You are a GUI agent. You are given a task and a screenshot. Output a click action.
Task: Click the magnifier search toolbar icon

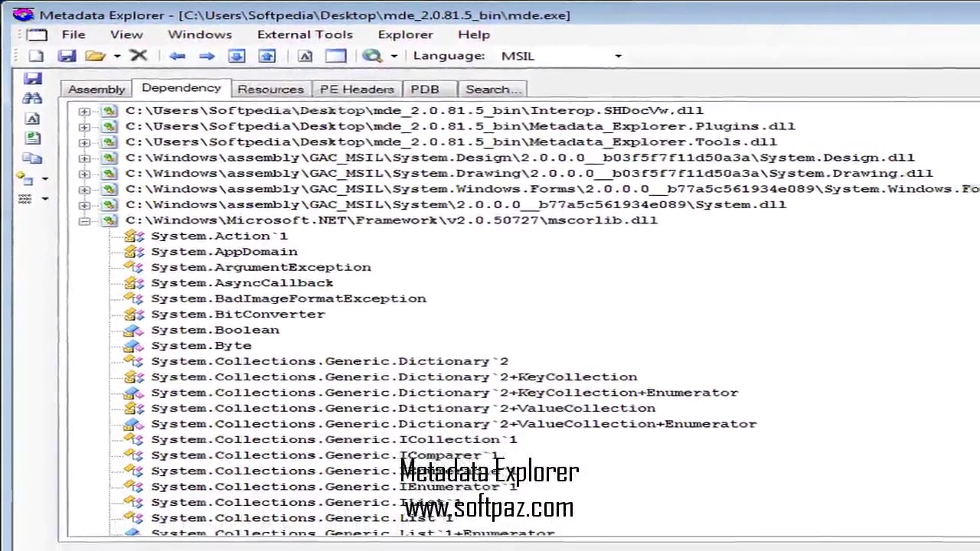coord(372,56)
